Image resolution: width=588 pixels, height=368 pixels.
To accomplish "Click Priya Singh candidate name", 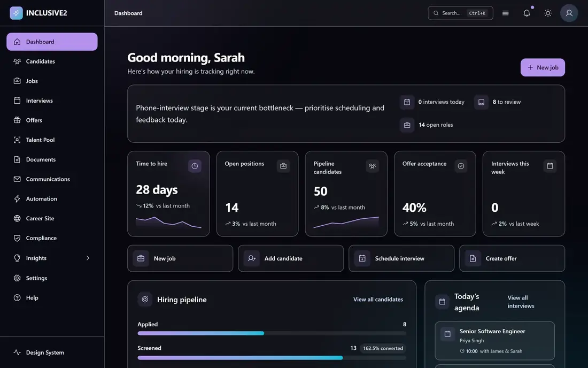I will (x=472, y=341).
